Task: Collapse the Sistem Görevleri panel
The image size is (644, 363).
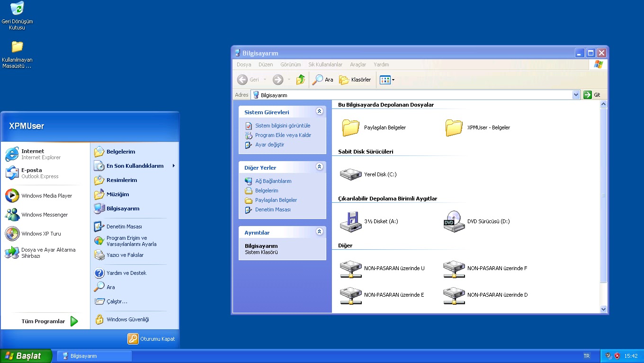Action: coord(319,111)
